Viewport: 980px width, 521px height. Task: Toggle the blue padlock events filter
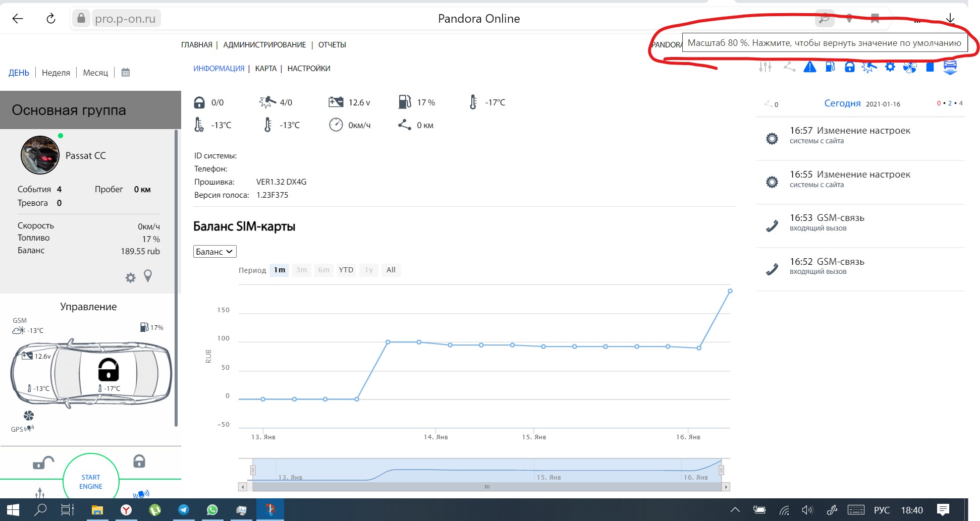[850, 67]
